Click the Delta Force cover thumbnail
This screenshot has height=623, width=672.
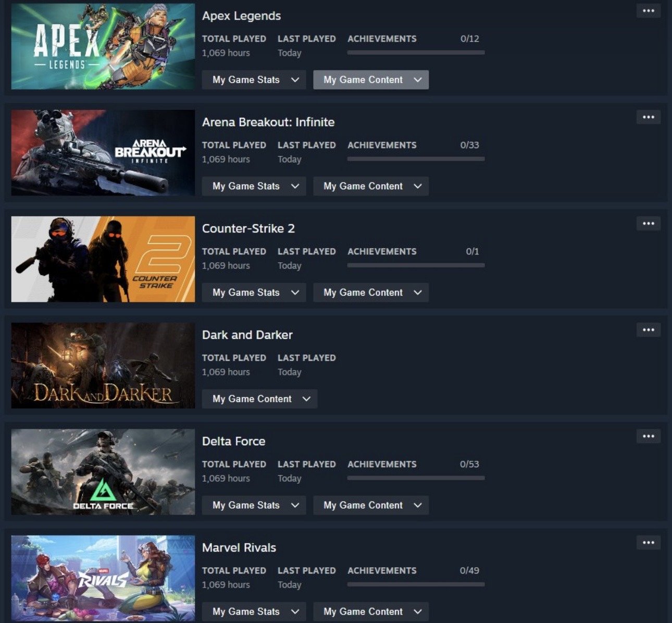(103, 472)
